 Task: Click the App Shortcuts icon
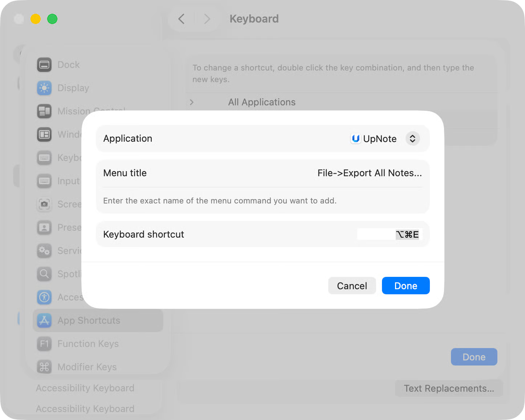(44, 320)
